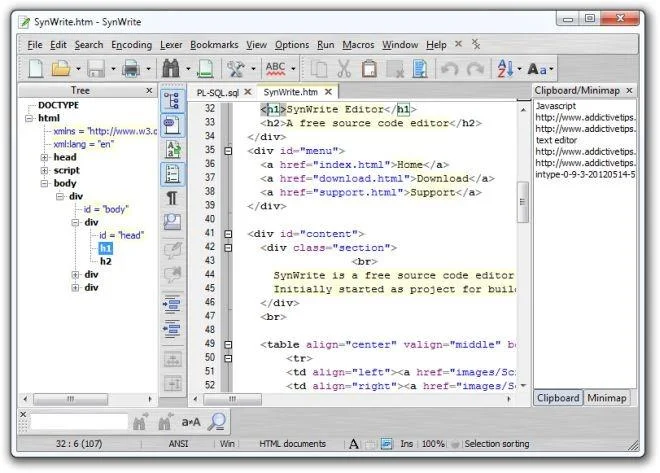
Task: Switch to the PL-SQL.sql tab
Action: click(218, 92)
